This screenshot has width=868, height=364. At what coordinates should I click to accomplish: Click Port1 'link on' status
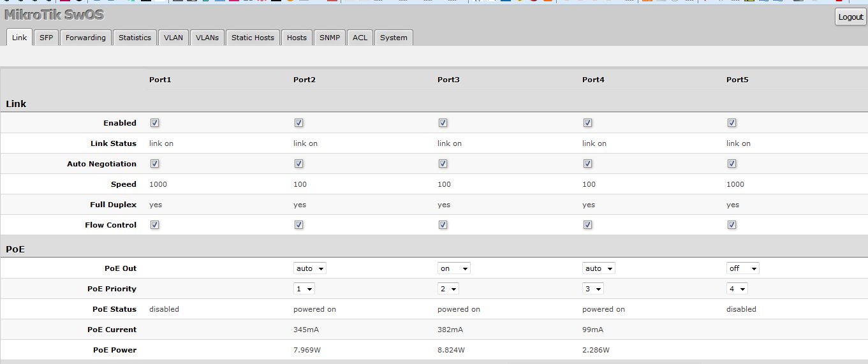[161, 143]
